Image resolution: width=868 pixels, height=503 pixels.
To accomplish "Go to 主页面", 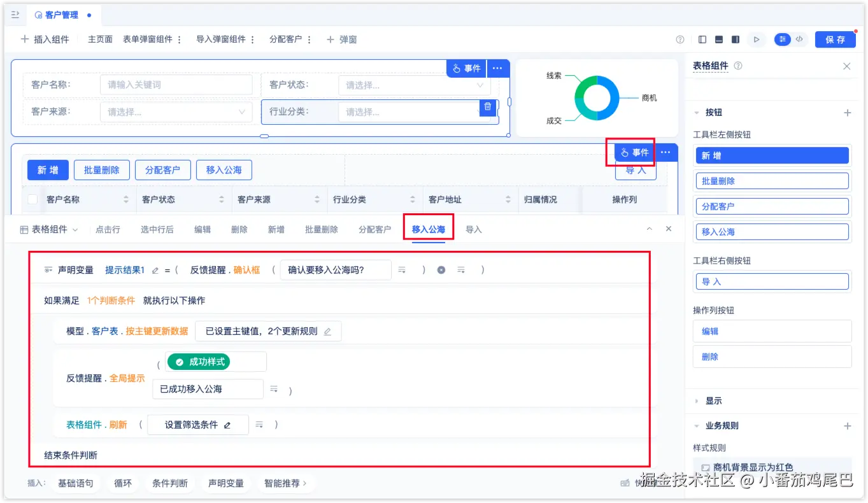I will [x=100, y=39].
